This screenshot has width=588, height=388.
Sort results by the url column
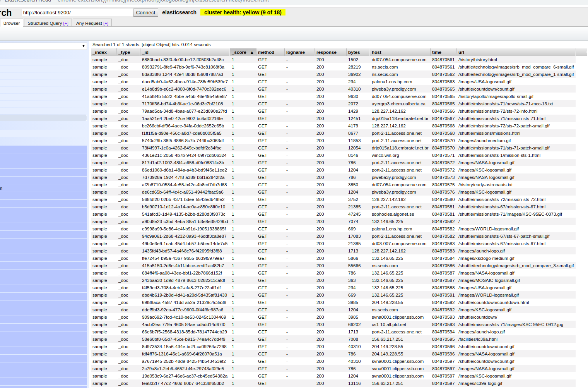click(x=460, y=52)
